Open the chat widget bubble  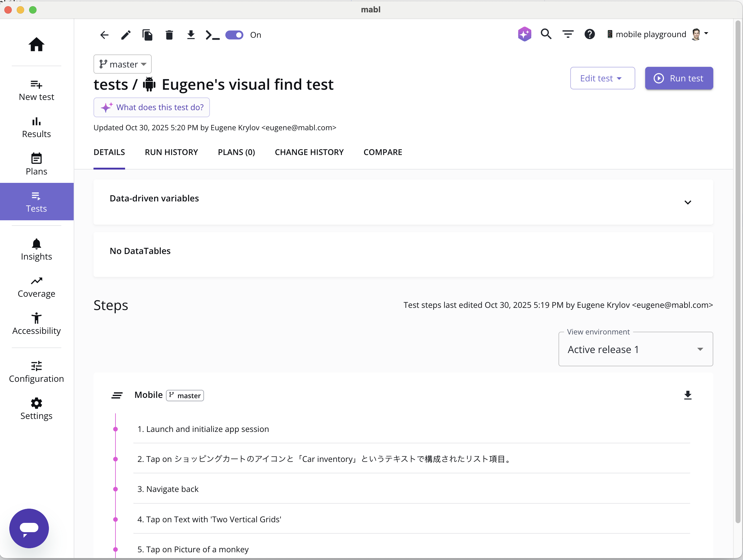click(x=29, y=528)
